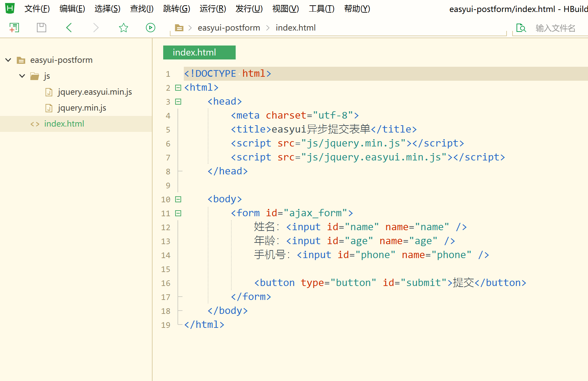The height and width of the screenshot is (381, 588).
Task: Open the 跳转(G) menu
Action: point(176,9)
